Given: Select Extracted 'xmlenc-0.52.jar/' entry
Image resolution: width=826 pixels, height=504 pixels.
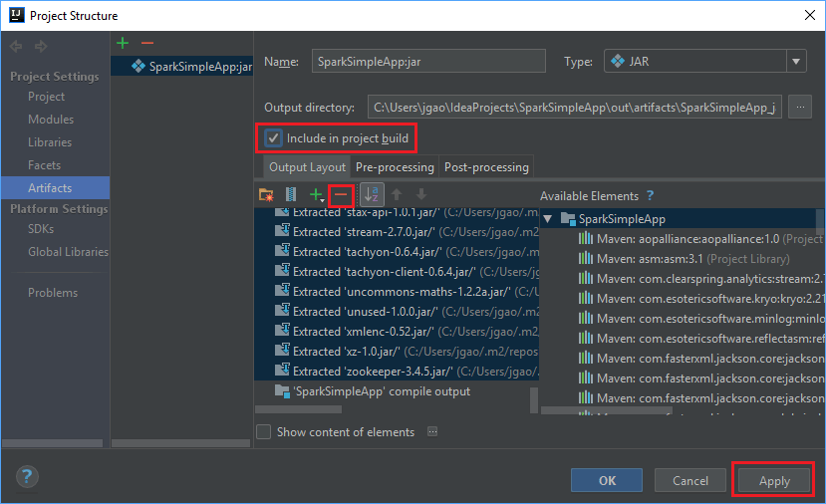Looking at the screenshot, I should (397, 332).
